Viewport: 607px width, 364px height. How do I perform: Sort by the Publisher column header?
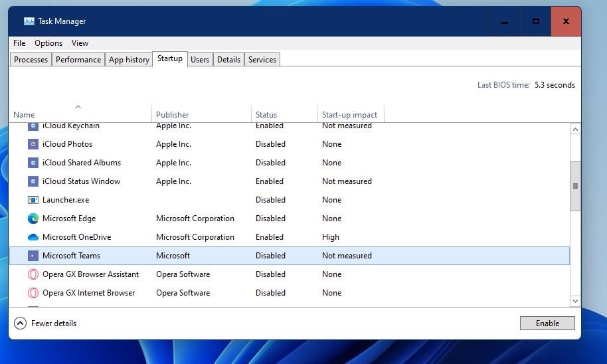click(x=201, y=114)
